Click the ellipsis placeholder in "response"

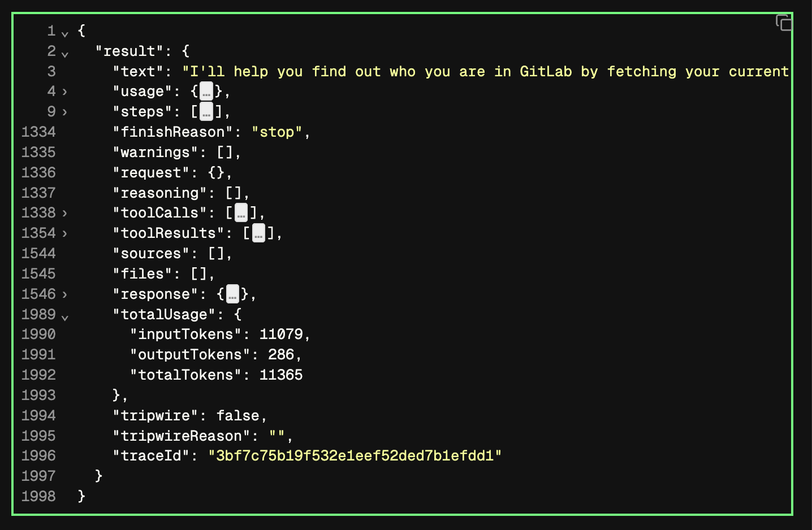pos(232,294)
